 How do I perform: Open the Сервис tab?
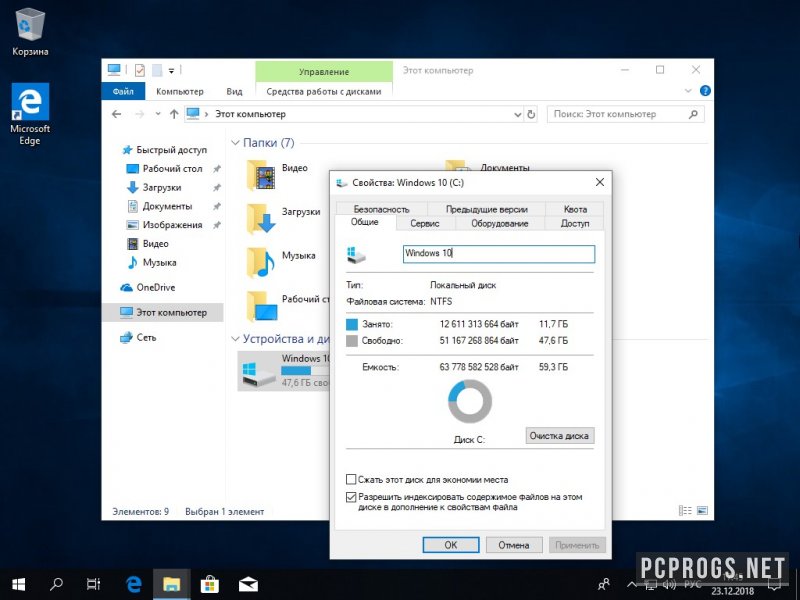(425, 223)
